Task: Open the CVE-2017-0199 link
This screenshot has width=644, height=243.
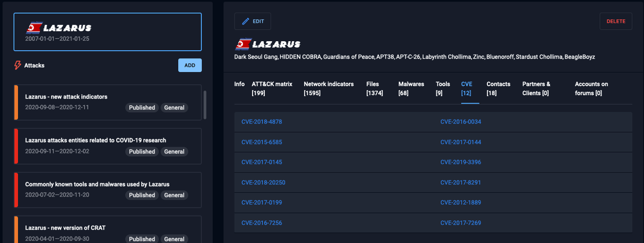Action: [261, 202]
